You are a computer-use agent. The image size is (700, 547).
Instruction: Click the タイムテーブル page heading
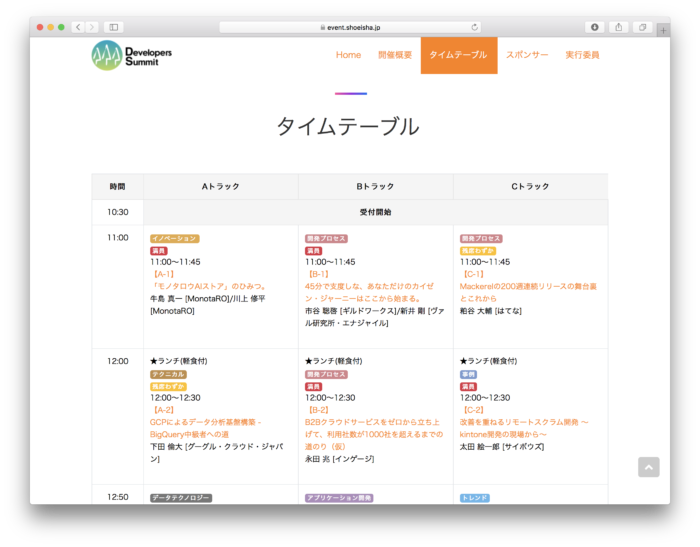(x=348, y=126)
